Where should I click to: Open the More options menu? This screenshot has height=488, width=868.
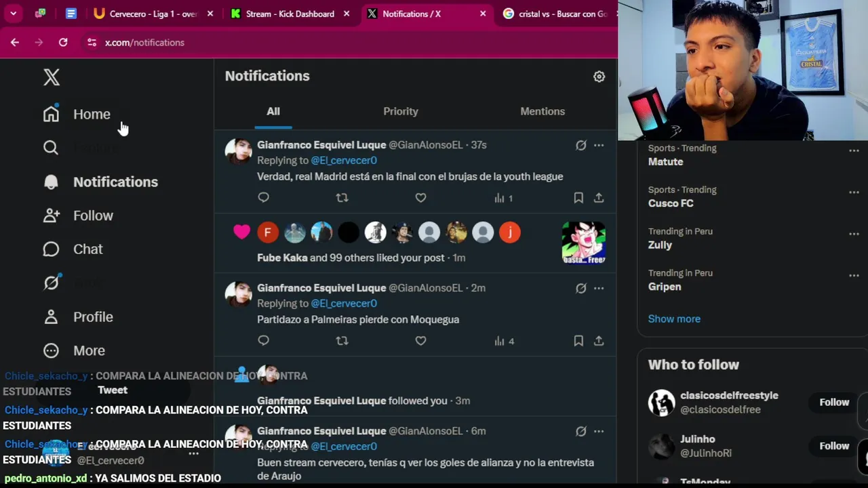pos(74,350)
